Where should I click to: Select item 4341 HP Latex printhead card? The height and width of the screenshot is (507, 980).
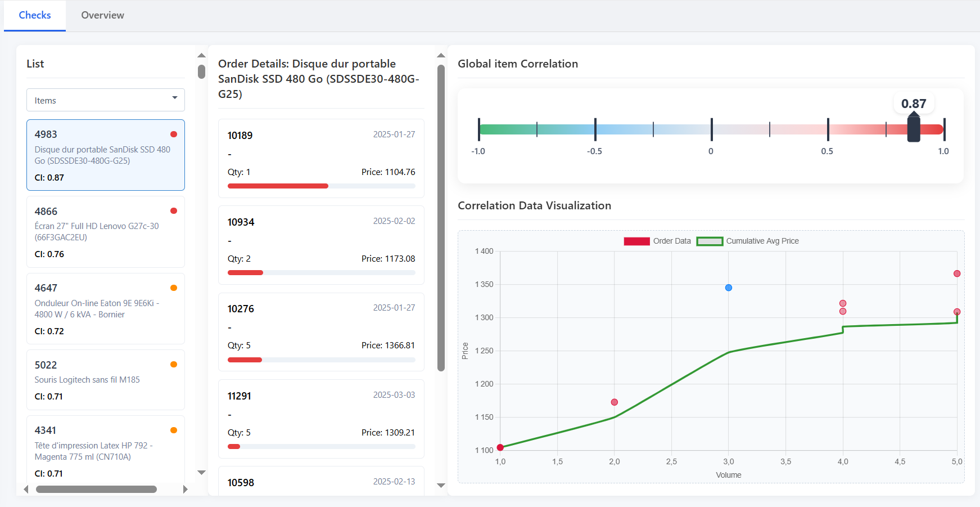pyautogui.click(x=106, y=450)
